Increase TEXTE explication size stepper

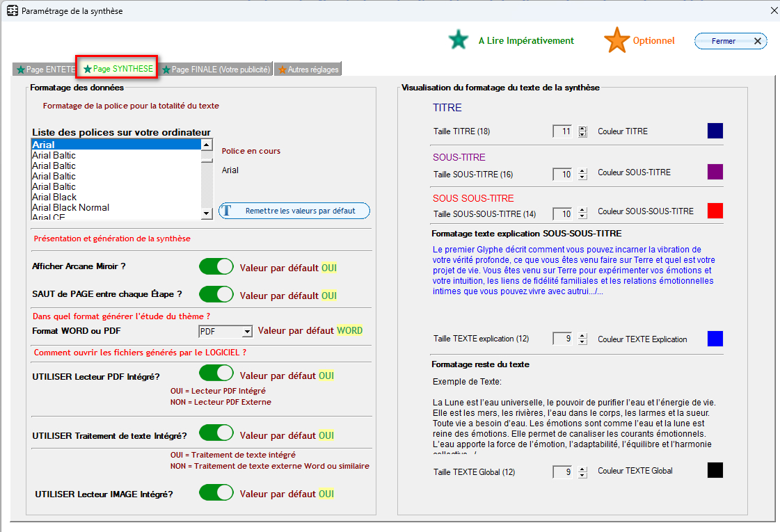pyautogui.click(x=582, y=336)
